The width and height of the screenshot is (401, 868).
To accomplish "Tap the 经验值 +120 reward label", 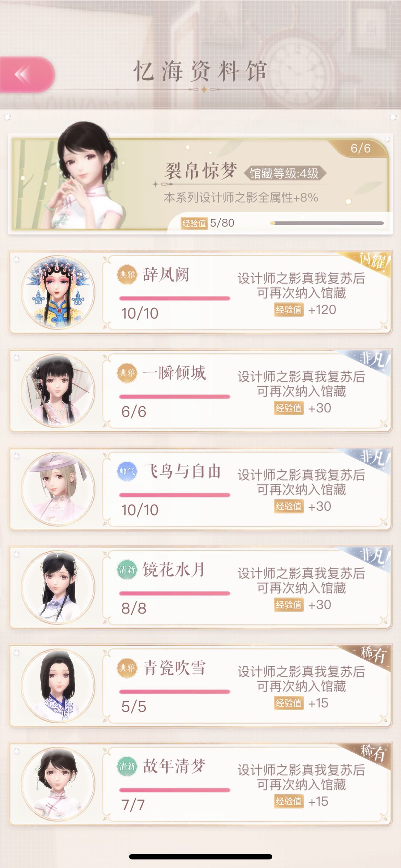I will tap(305, 310).
